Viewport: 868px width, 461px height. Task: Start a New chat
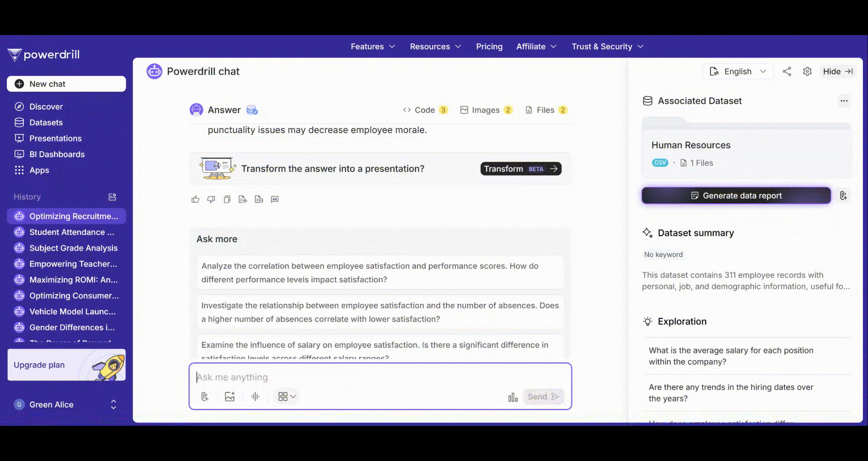click(66, 84)
